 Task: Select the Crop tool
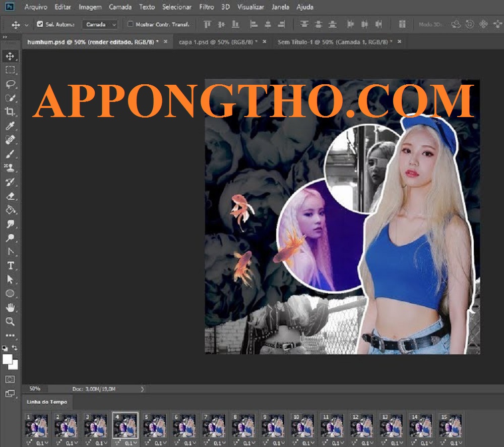(10, 112)
